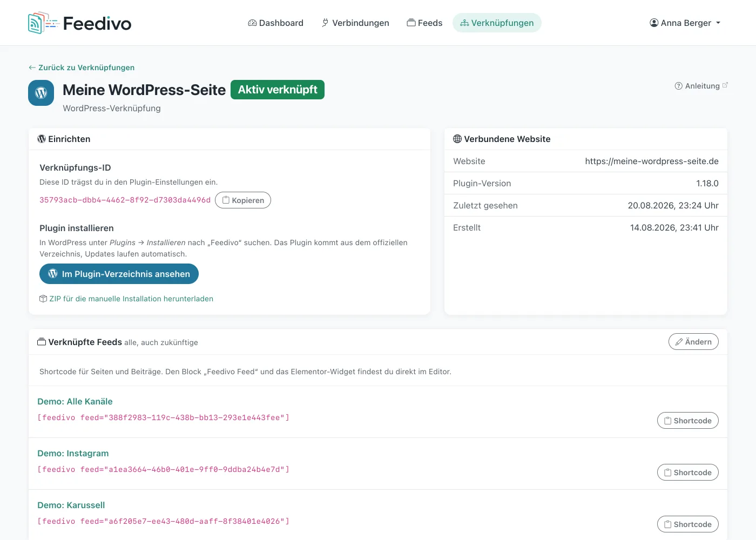
Task: Open the Demo: Instagram feed
Action: click(73, 453)
